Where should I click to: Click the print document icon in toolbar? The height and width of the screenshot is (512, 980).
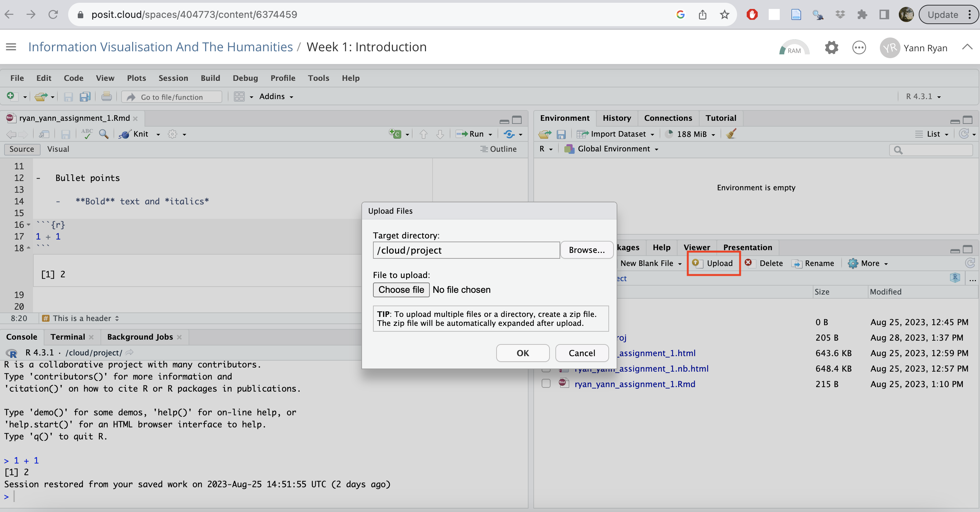tap(107, 97)
